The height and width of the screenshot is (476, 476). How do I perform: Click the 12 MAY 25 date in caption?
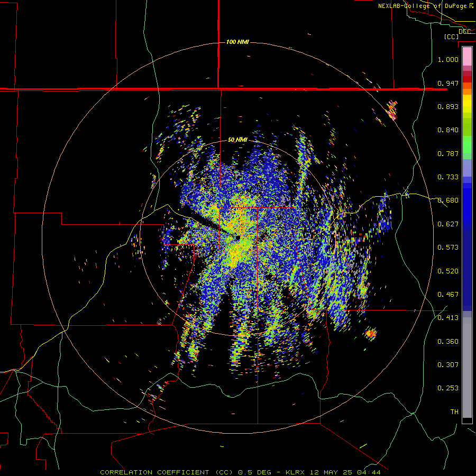pos(331,472)
